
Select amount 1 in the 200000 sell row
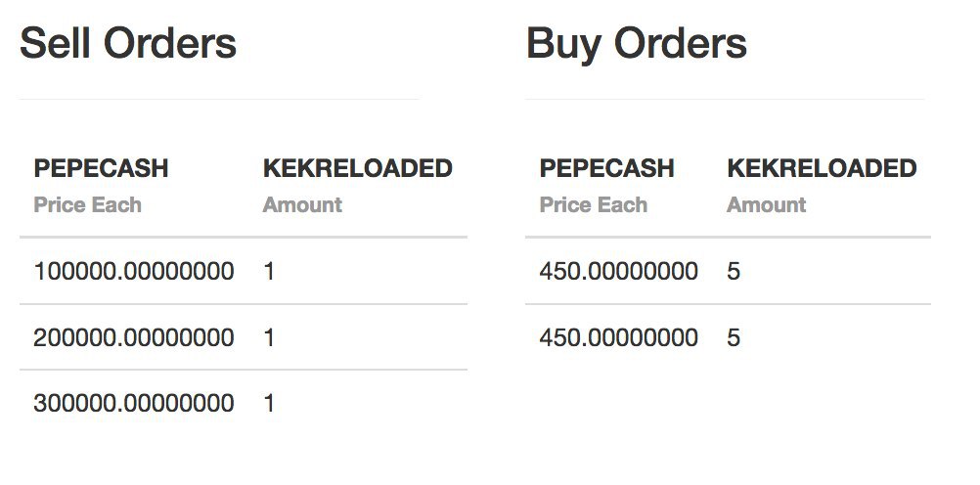tap(269, 337)
